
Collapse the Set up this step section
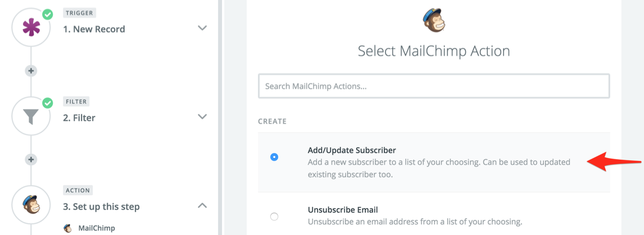coord(202,206)
